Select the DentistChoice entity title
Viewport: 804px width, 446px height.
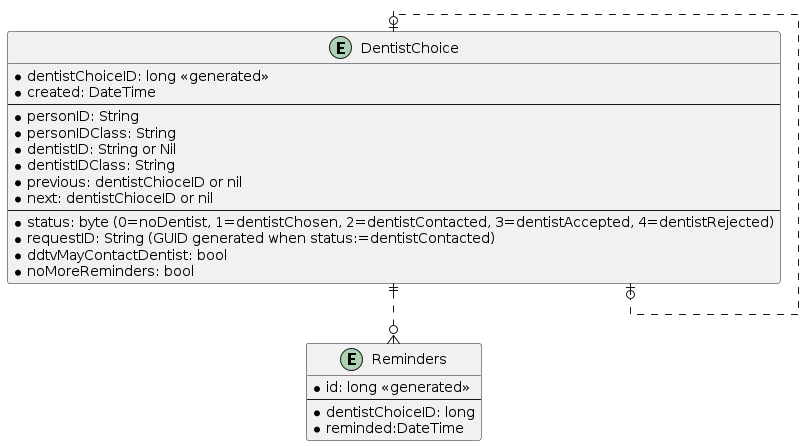point(409,48)
